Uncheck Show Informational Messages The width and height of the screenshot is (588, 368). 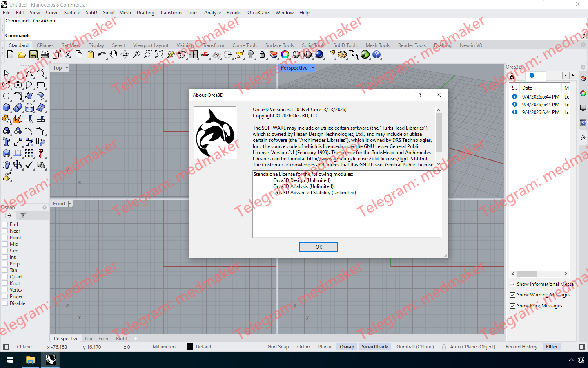512,284
